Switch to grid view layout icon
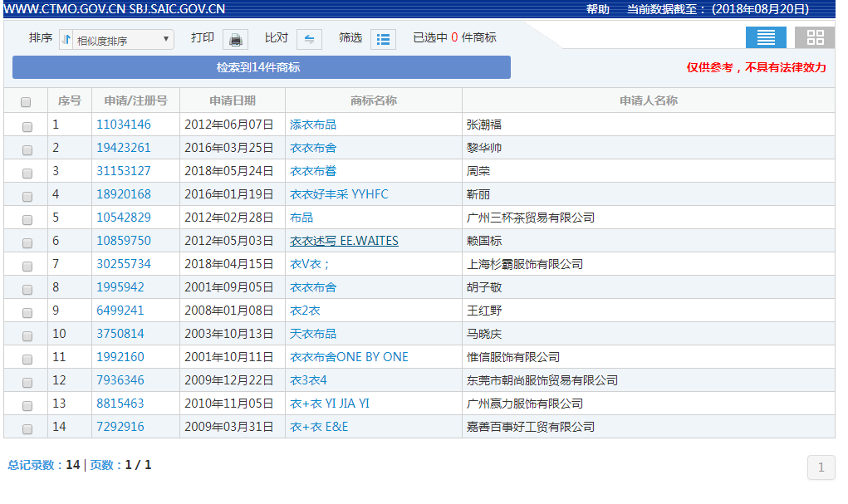 815,37
